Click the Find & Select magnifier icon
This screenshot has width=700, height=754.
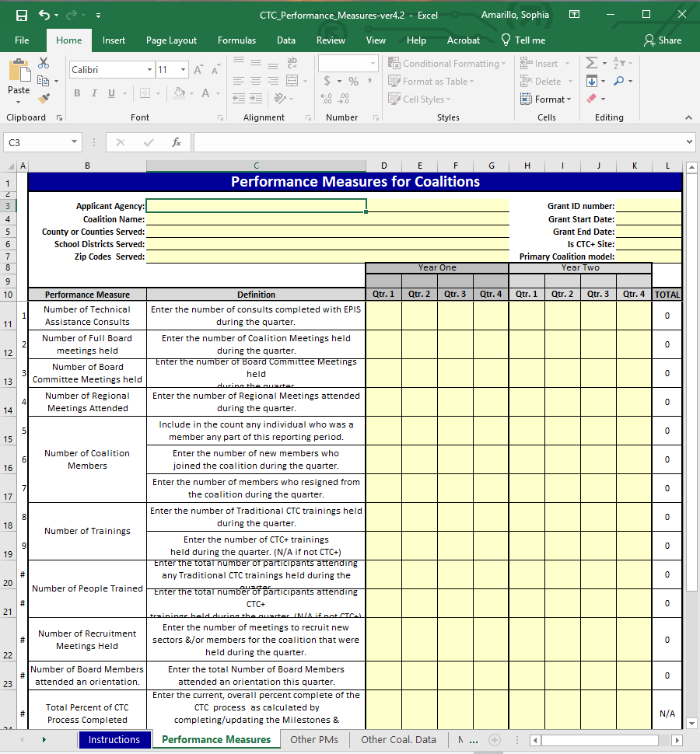[x=618, y=81]
